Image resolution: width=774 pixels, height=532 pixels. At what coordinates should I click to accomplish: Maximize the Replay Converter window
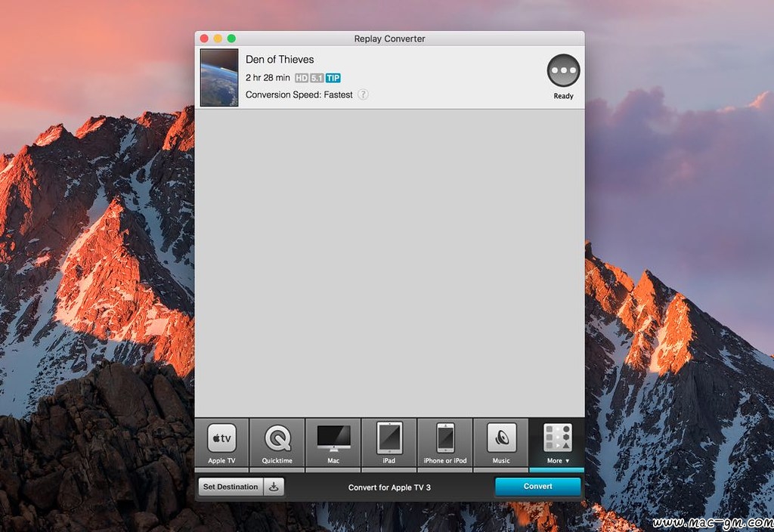(231, 39)
